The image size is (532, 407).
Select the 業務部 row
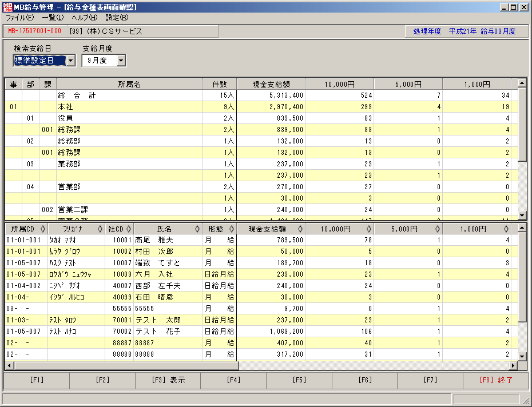[261, 164]
